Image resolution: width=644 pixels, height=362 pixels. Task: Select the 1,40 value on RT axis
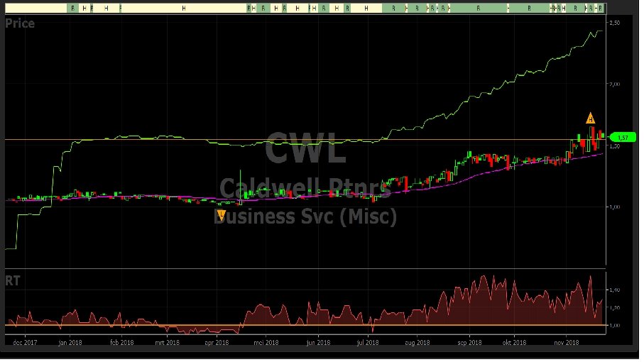614,290
